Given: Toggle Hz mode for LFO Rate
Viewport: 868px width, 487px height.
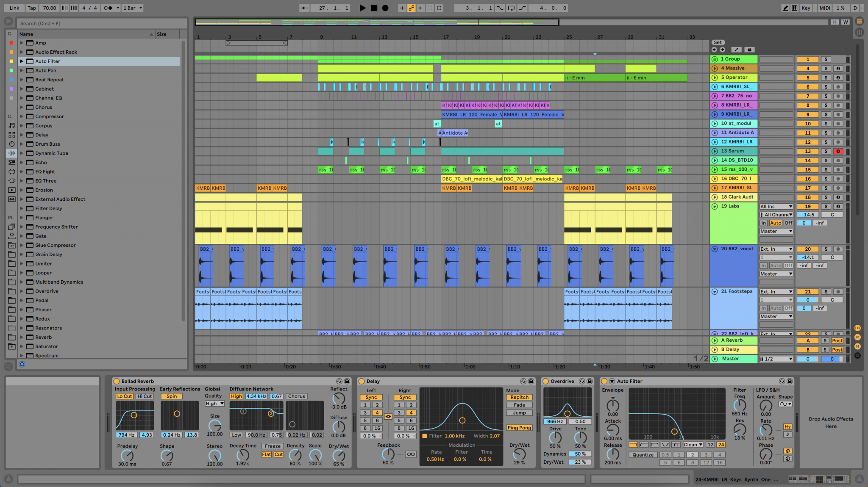Looking at the screenshot, I should [x=787, y=427].
